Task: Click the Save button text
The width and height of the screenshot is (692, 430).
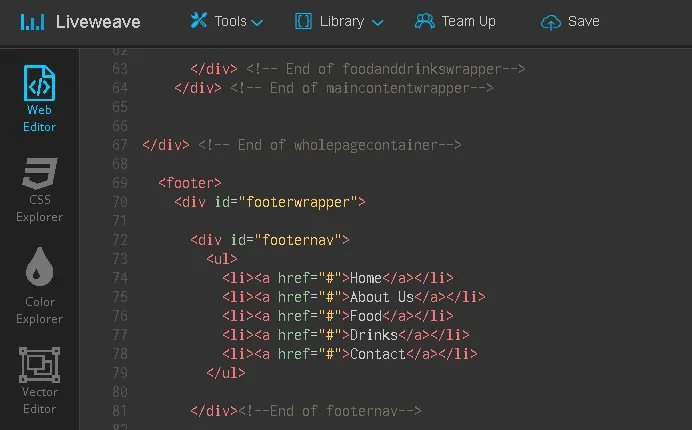Action: click(x=583, y=21)
